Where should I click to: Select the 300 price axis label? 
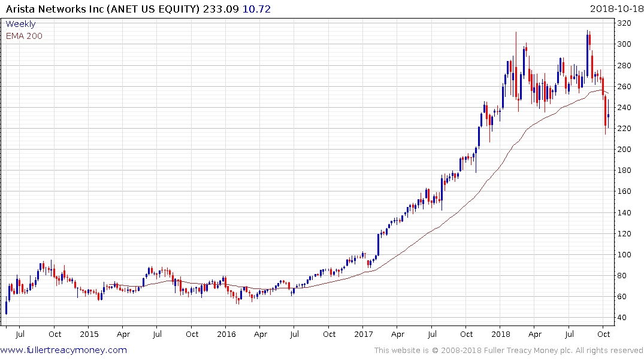(624, 44)
